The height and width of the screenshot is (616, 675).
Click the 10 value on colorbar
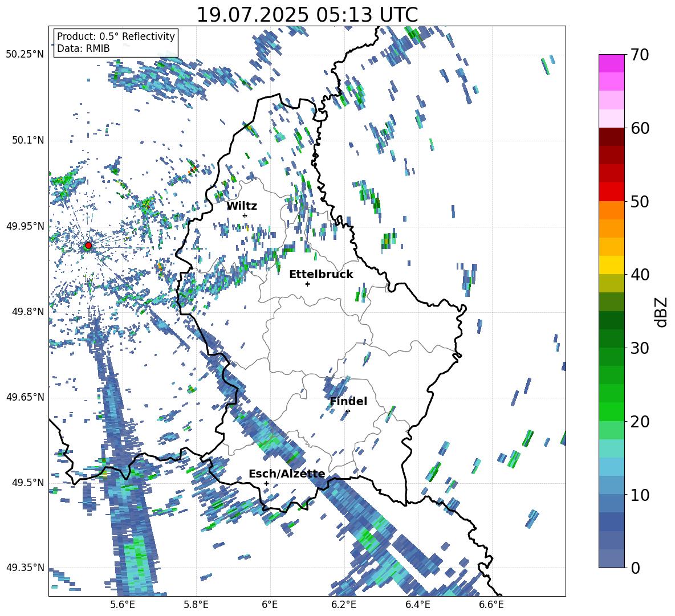pos(640,495)
